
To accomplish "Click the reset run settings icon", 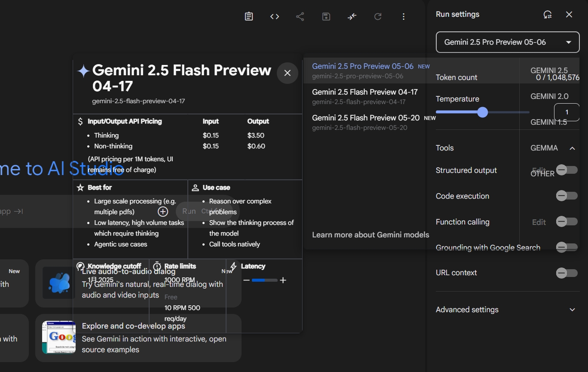I will [548, 15].
